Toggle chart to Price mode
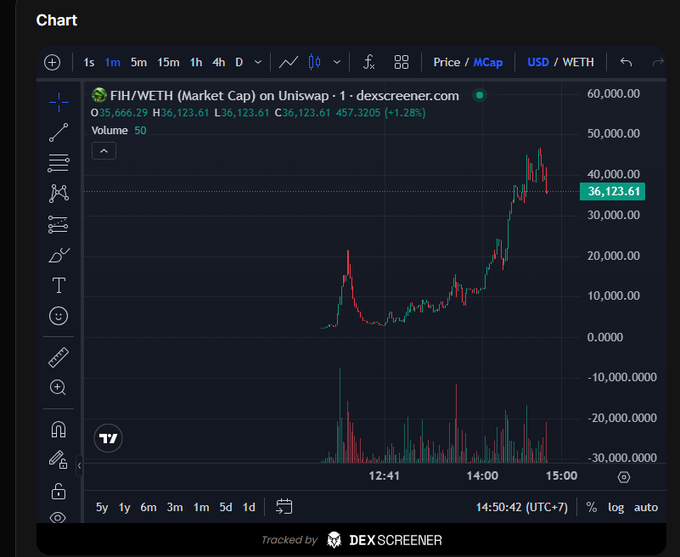The image size is (680, 557). point(447,62)
